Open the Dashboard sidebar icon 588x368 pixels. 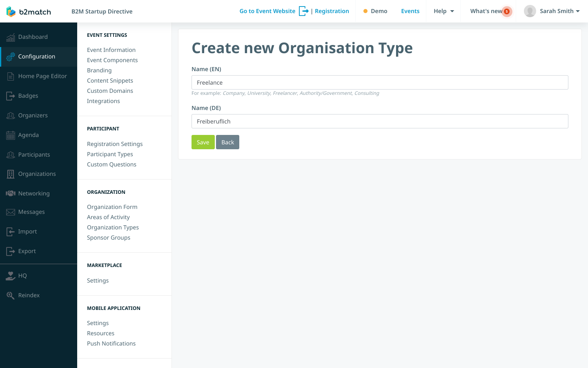pos(11,37)
